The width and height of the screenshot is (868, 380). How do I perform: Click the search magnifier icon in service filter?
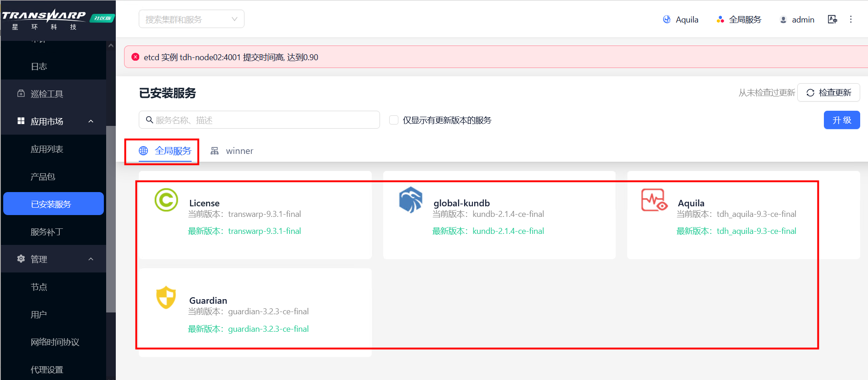[149, 120]
